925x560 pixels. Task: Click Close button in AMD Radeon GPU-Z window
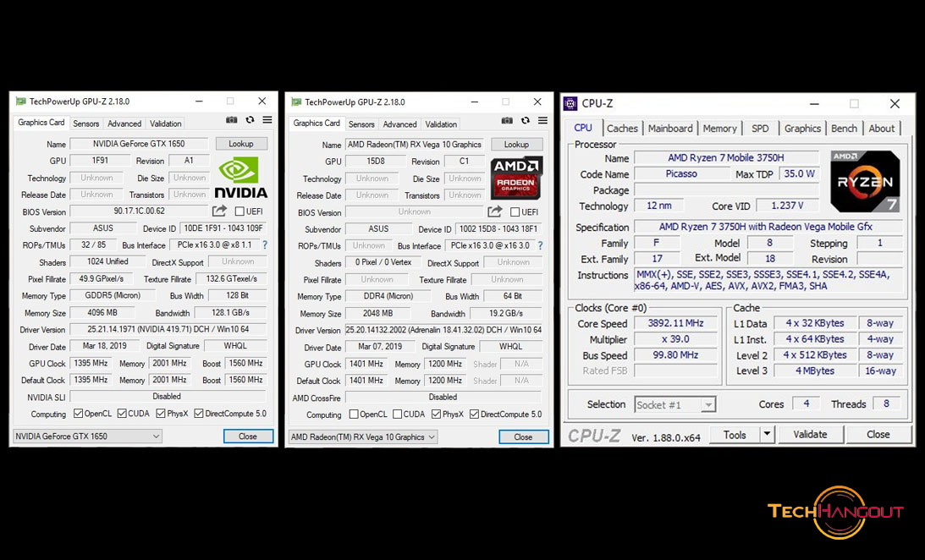[523, 436]
